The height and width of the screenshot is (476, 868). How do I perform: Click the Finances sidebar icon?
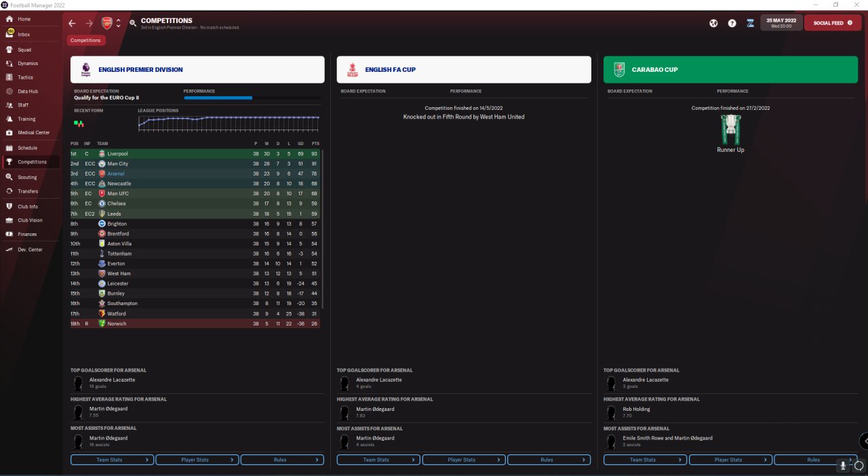coord(9,234)
